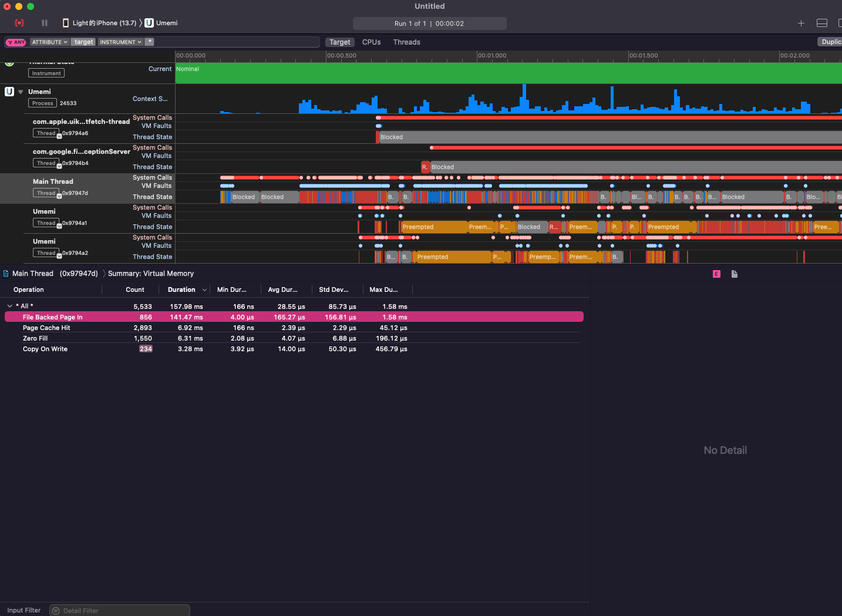Image resolution: width=842 pixels, height=616 pixels.
Task: Click the Thread badge for thread 0x9794a2
Action: click(46, 253)
